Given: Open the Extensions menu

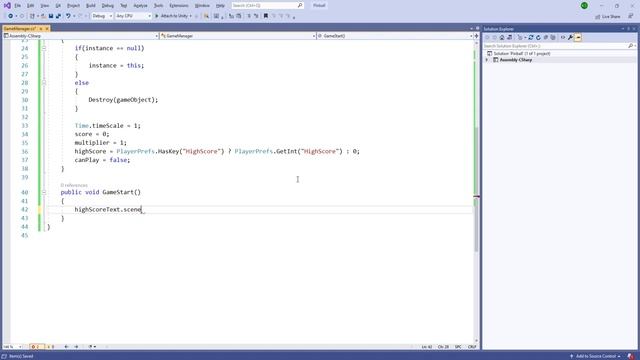Looking at the screenshot, I should (179, 6).
